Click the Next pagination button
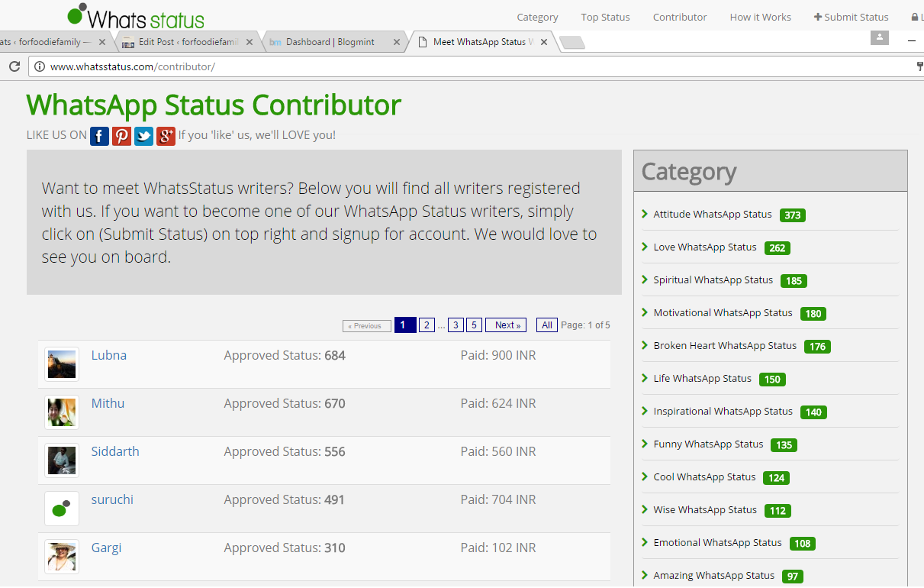924x588 pixels. (x=506, y=325)
